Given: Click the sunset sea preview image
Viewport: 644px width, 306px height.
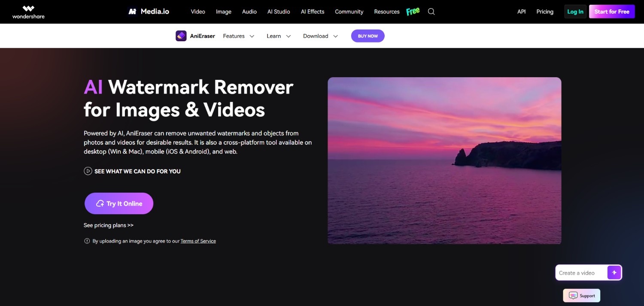Looking at the screenshot, I should point(444,161).
